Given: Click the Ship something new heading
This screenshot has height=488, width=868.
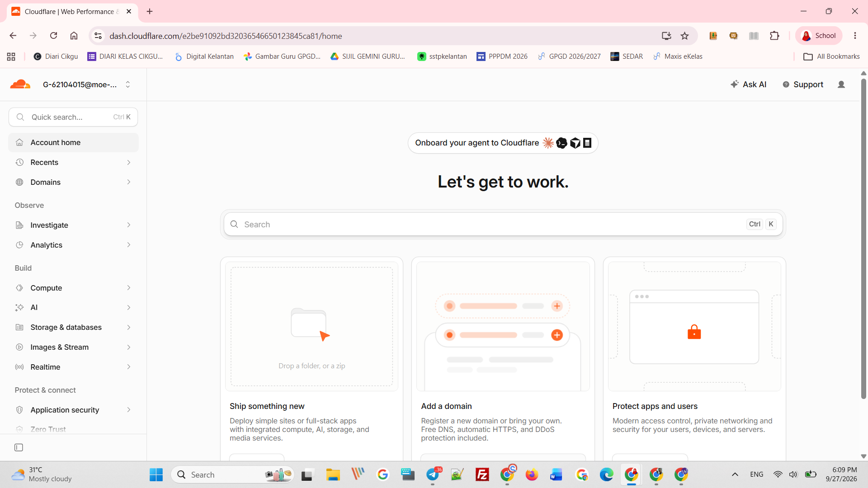Looking at the screenshot, I should click(x=267, y=406).
